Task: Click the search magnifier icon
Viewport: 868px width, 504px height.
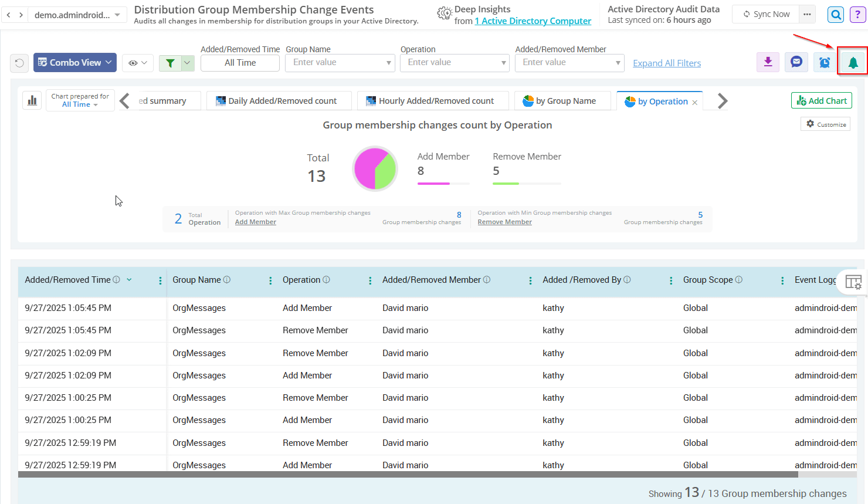Action: coord(836,15)
